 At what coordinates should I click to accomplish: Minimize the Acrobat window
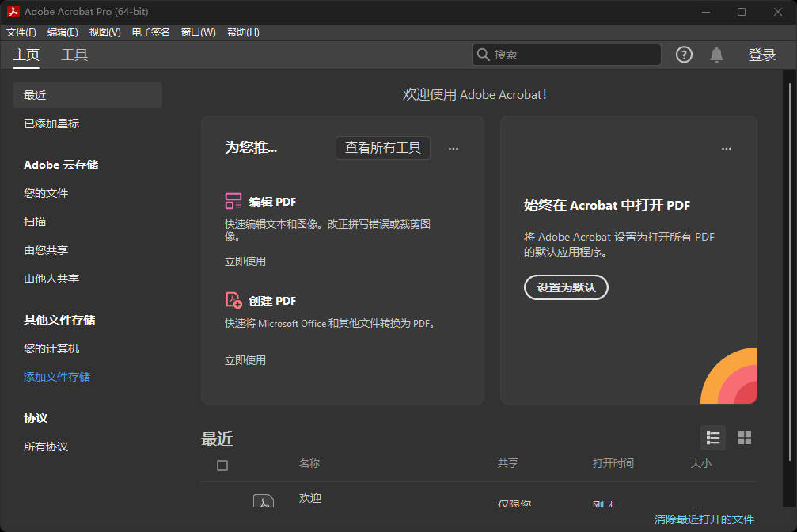[x=706, y=12]
